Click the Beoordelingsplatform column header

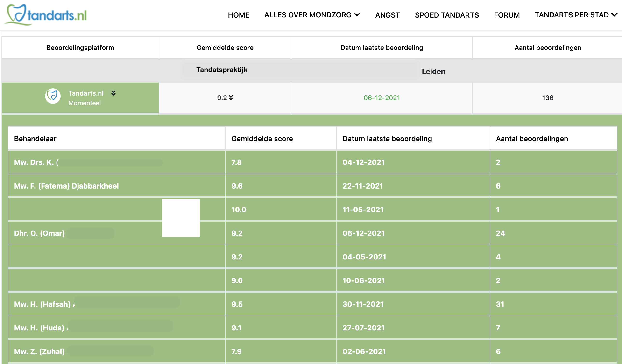coord(80,48)
